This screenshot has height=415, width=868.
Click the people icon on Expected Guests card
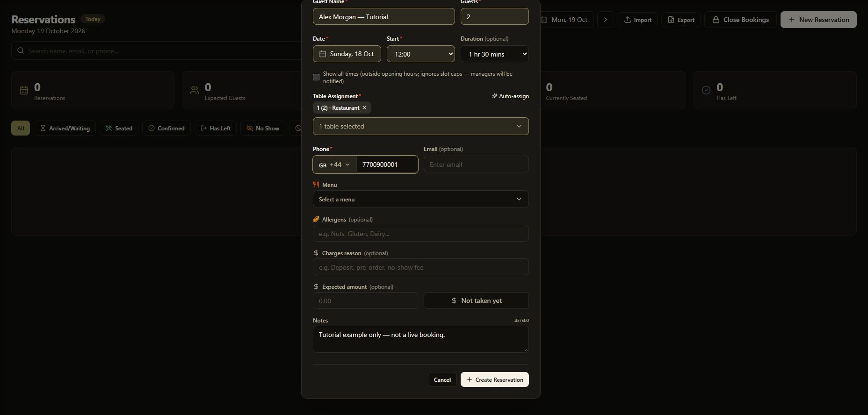click(x=195, y=90)
